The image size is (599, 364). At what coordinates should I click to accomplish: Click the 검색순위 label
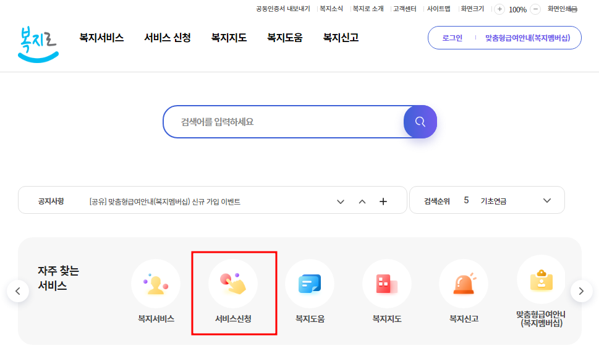pos(436,201)
